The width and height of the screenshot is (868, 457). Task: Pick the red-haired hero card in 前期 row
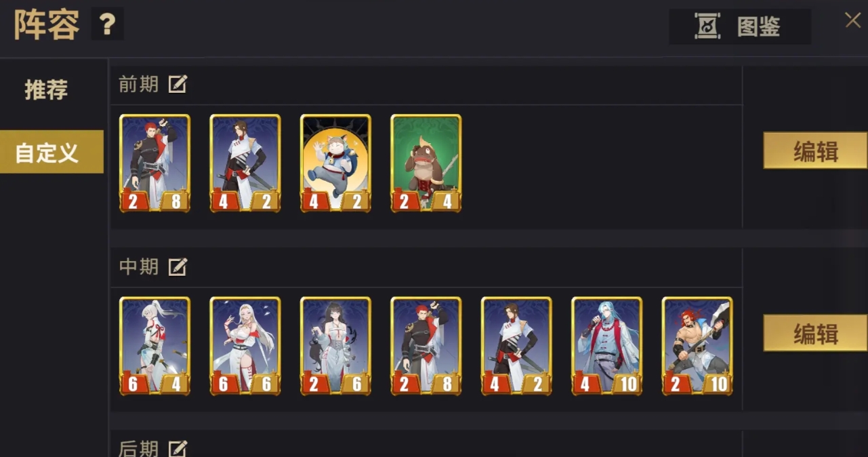[x=155, y=163]
